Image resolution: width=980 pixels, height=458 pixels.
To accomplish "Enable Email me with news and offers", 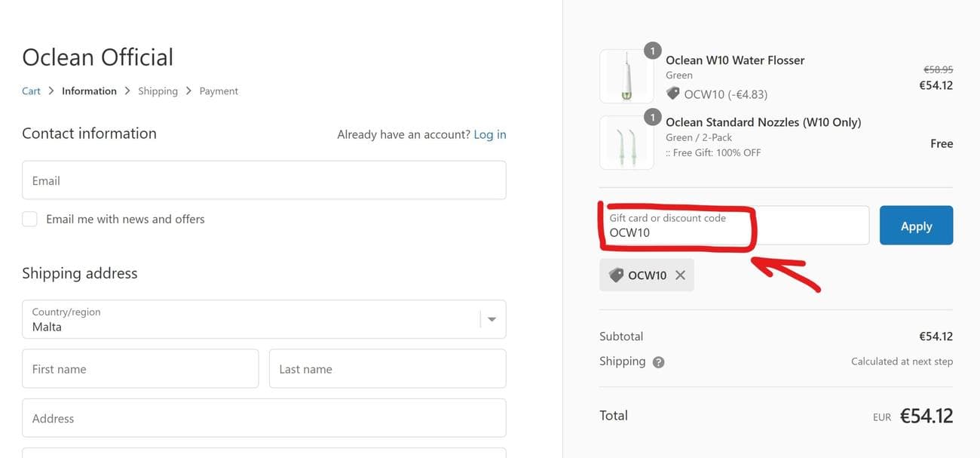I will [x=29, y=220].
